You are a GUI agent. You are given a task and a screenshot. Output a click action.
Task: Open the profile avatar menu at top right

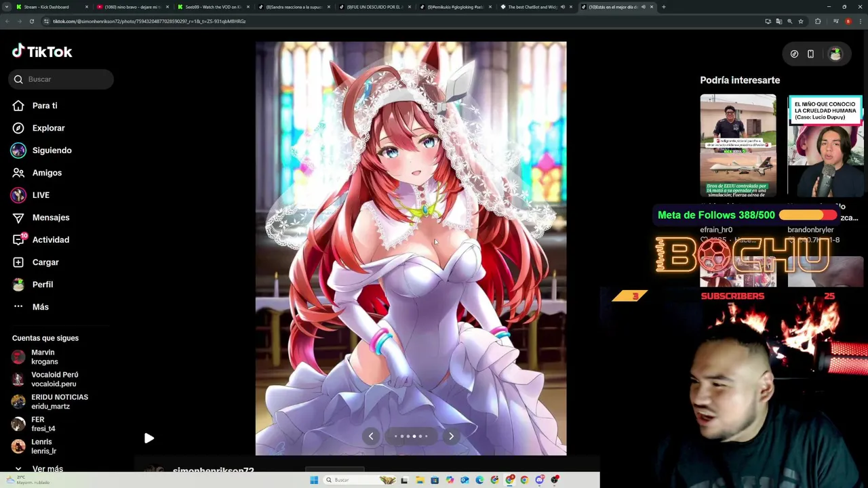pos(835,54)
